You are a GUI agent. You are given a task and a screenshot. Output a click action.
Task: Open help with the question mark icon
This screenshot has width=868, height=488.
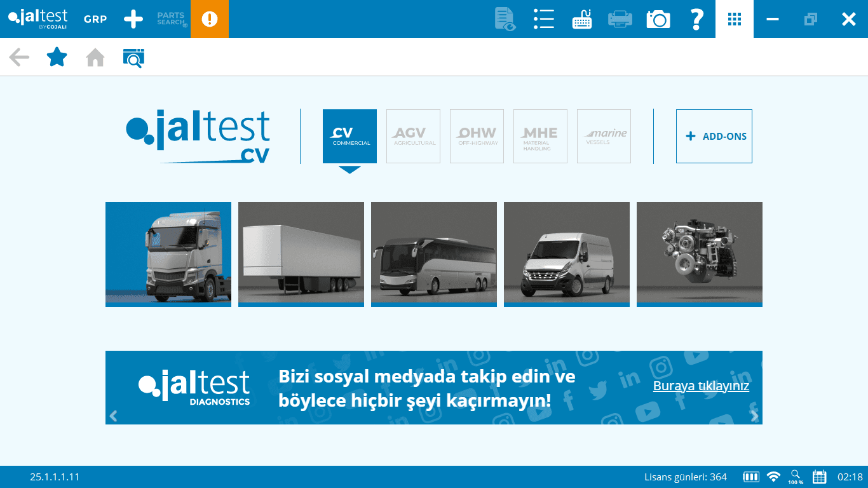[x=696, y=19]
